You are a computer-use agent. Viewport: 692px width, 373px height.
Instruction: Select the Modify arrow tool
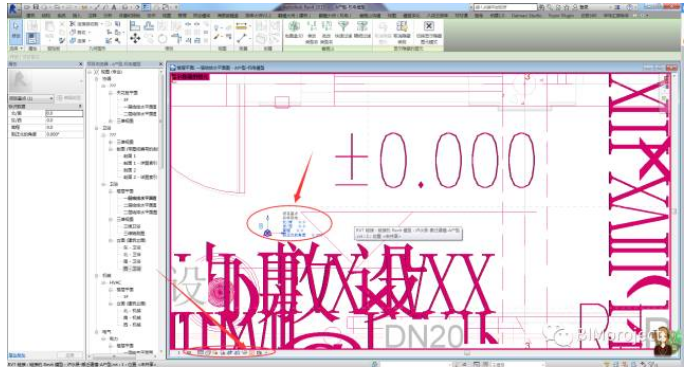[x=16, y=30]
